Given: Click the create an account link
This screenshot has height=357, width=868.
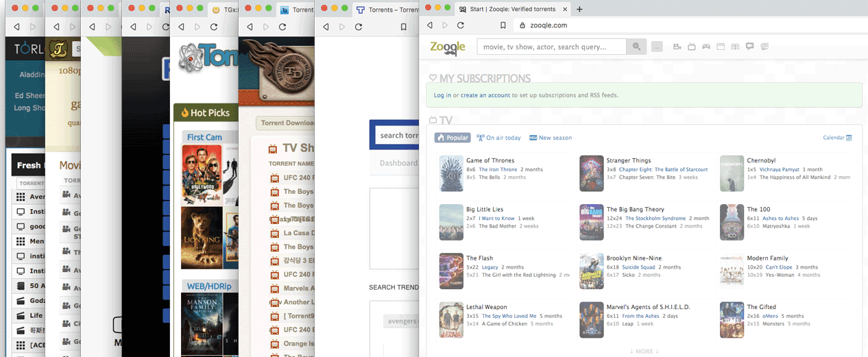Looking at the screenshot, I should click(x=485, y=95).
